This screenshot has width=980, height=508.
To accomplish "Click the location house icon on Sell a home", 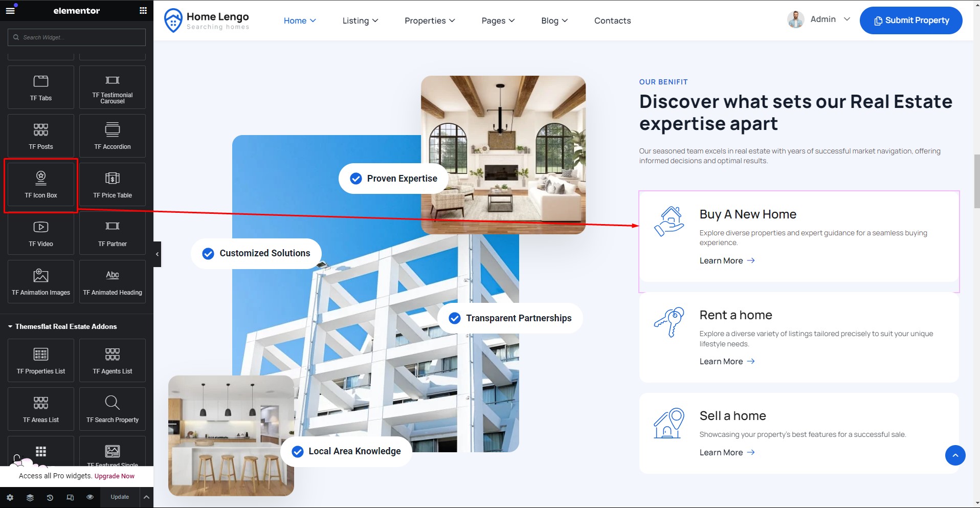I will (669, 423).
